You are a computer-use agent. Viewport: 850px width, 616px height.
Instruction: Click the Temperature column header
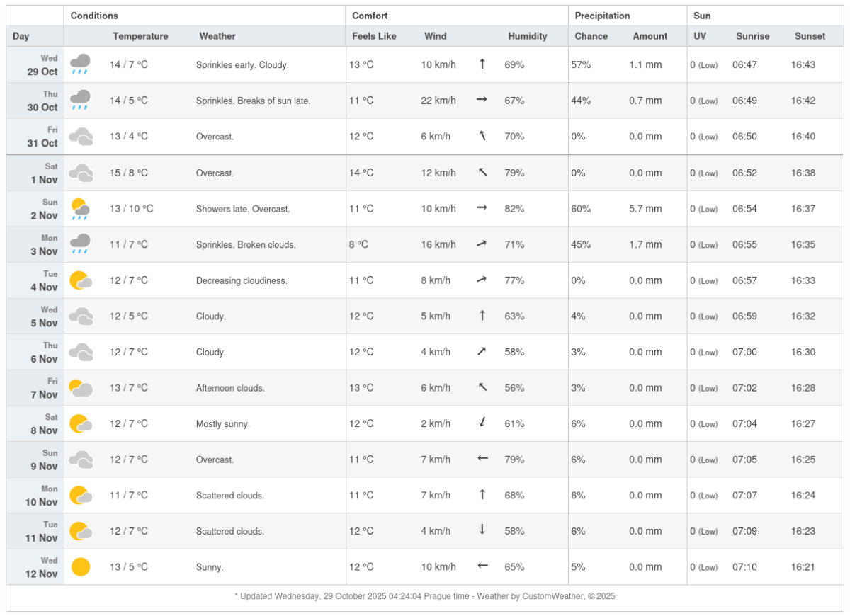point(140,36)
